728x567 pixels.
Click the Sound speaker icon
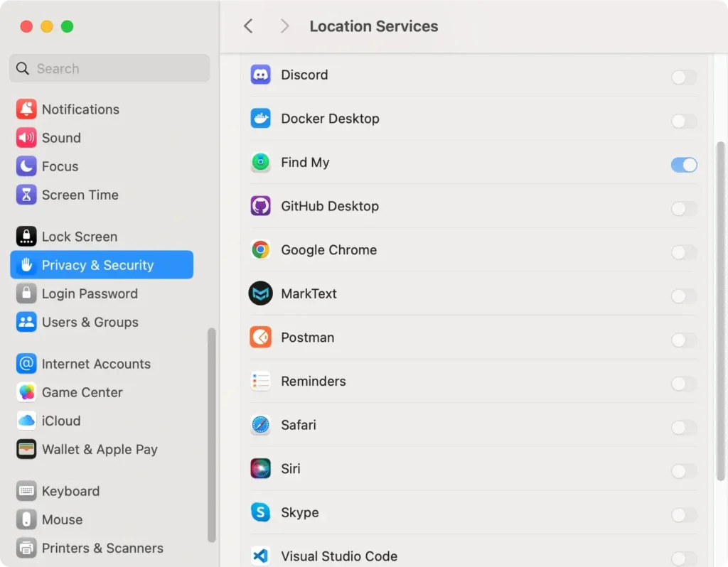tap(26, 138)
